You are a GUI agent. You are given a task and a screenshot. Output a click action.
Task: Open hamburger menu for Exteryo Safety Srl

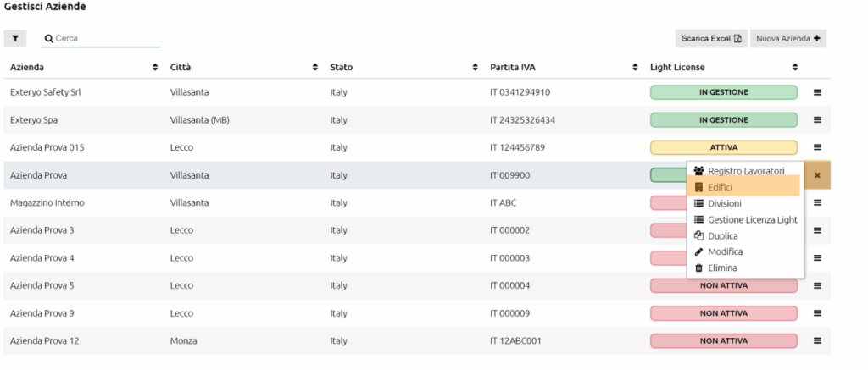(x=817, y=92)
